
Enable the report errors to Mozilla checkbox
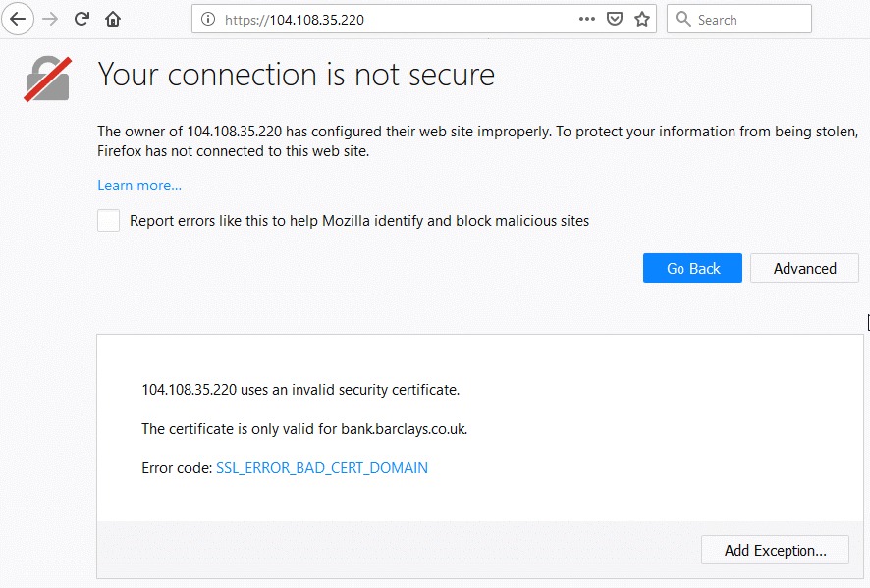[109, 221]
